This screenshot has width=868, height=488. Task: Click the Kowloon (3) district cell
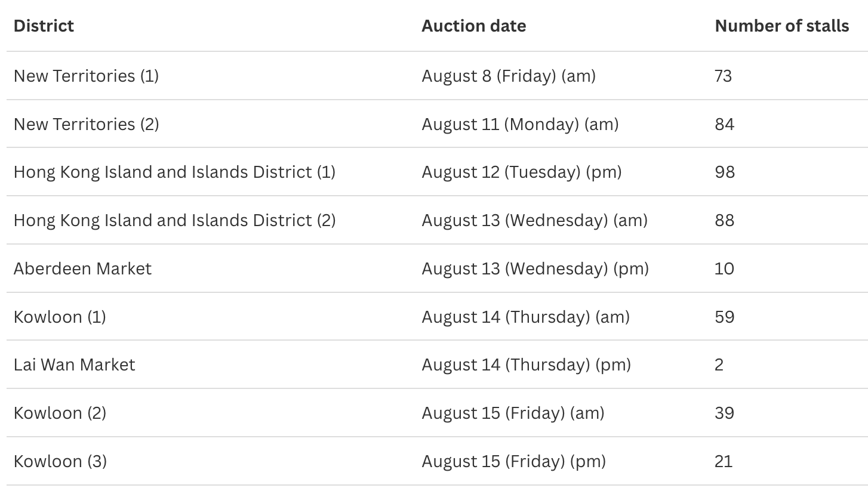point(60,462)
